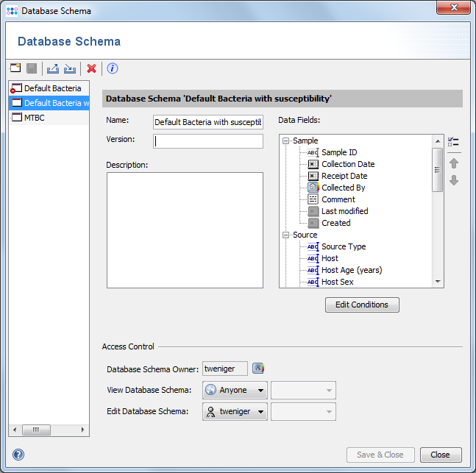Screen dimensions: 476x473
Task: Click the Close button at the bottom
Action: click(440, 455)
